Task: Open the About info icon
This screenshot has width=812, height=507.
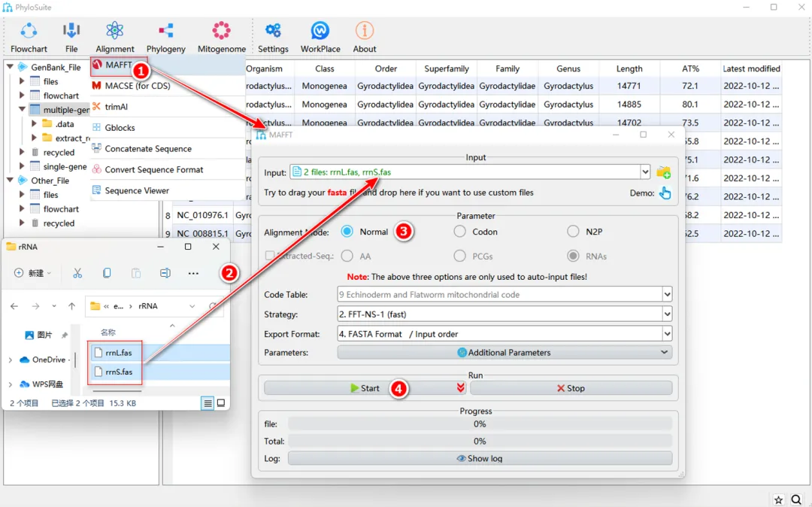Action: [365, 38]
